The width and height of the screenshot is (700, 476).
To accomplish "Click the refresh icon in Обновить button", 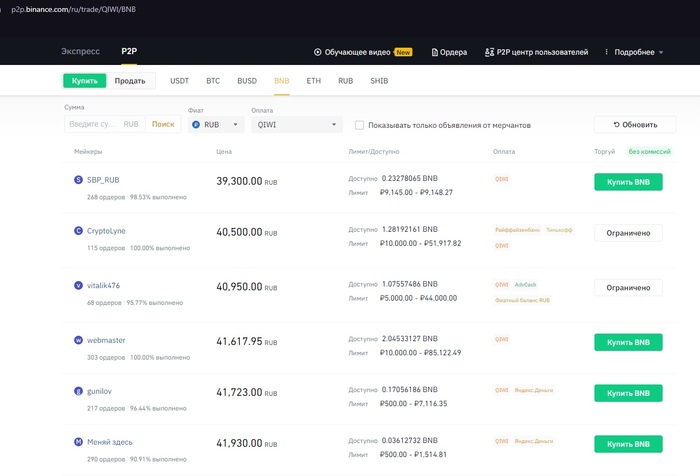I will click(x=617, y=125).
